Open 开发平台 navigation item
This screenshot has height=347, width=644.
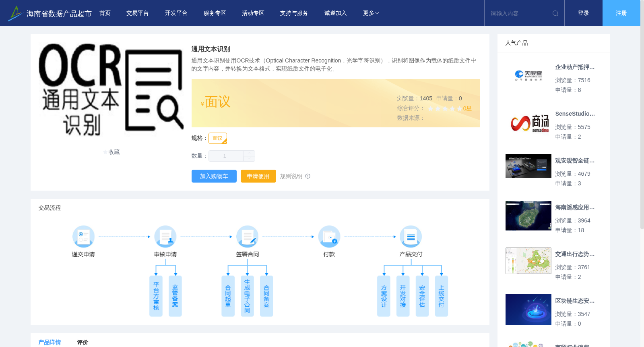point(176,13)
